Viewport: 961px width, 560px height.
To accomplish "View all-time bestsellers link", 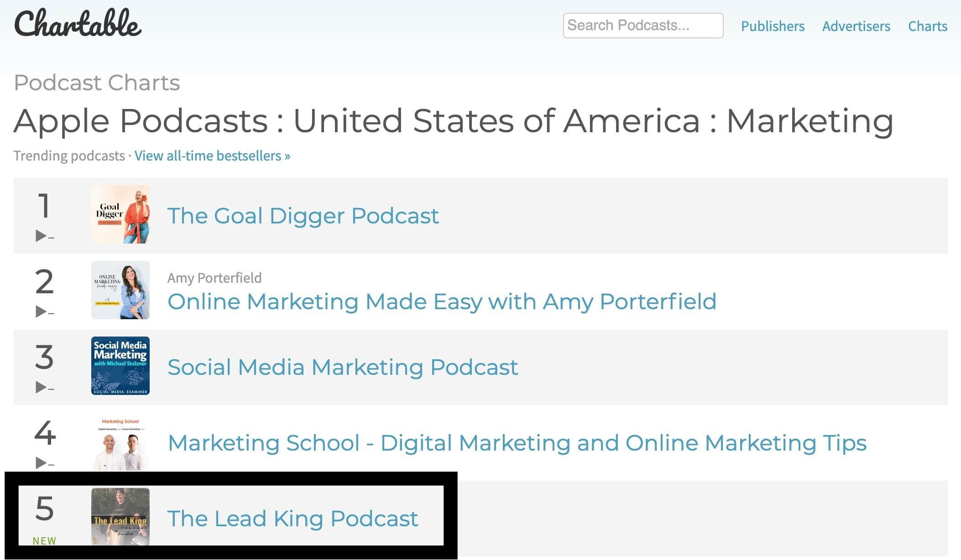I will [x=212, y=156].
